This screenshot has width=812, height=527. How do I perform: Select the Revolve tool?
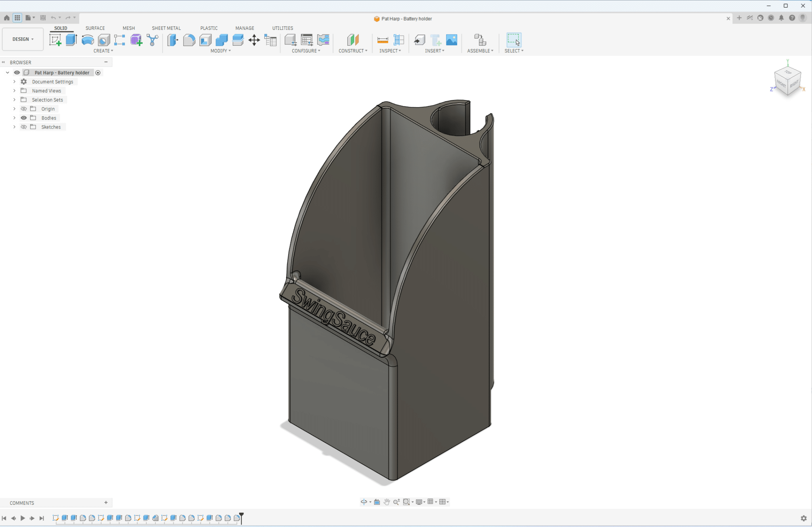[x=88, y=40]
